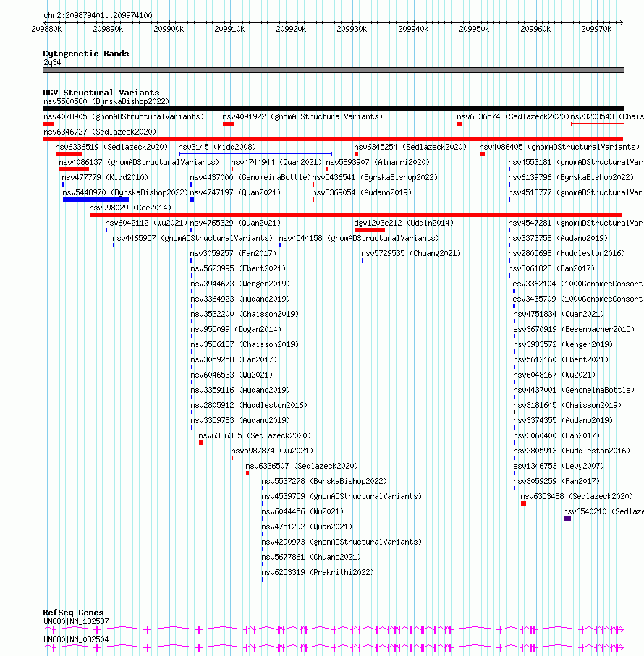Click chr2:209879401..209974100 coordinates text
This screenshot has width=644, height=656.
98,15
